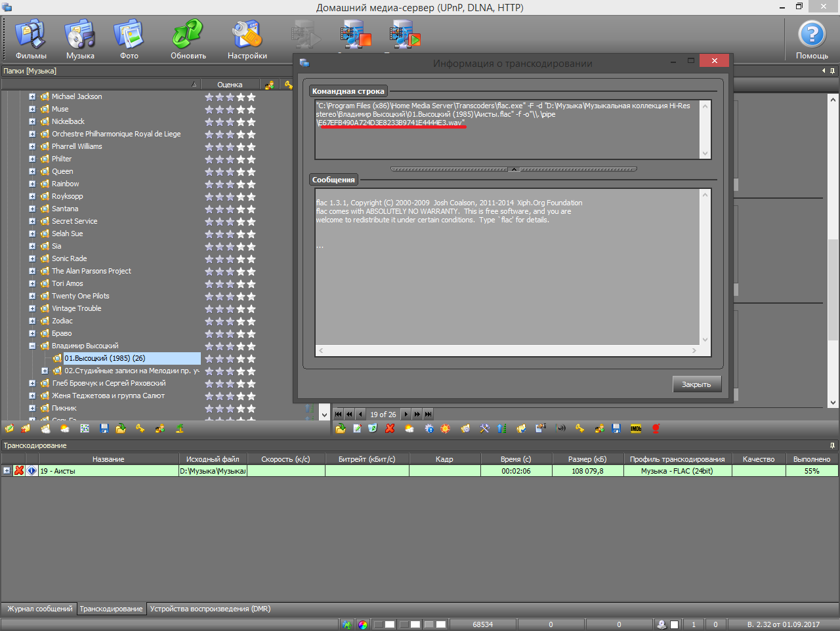The width and height of the screenshot is (840, 631).
Task: Switch to Журнал сообщений tab
Action: (x=39, y=609)
